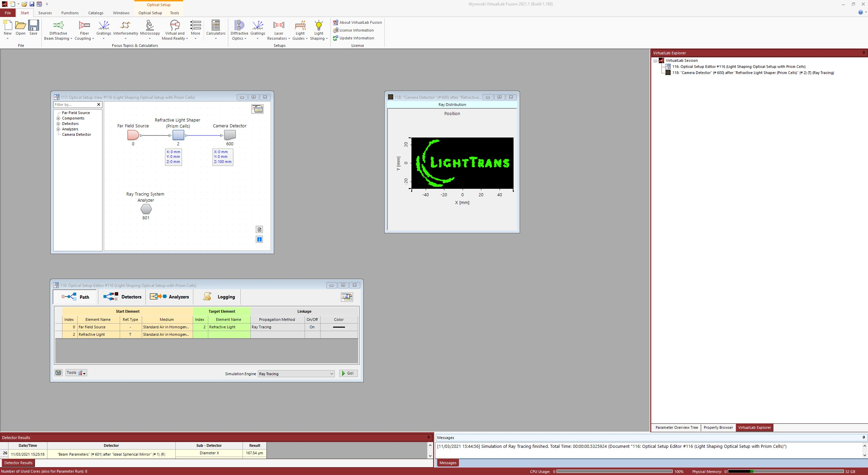Select the Refractive Light Shaper element box
The height and width of the screenshot is (475, 868).
coord(178,135)
